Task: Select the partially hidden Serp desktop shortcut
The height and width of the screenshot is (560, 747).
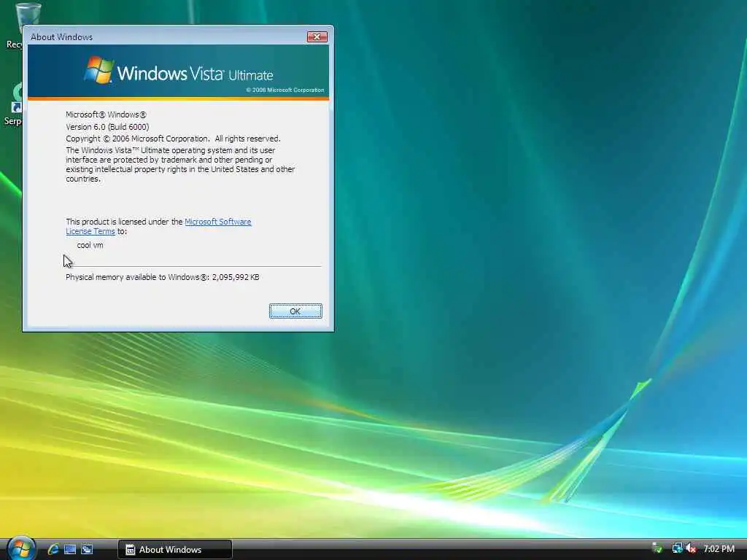Action: tap(13, 104)
